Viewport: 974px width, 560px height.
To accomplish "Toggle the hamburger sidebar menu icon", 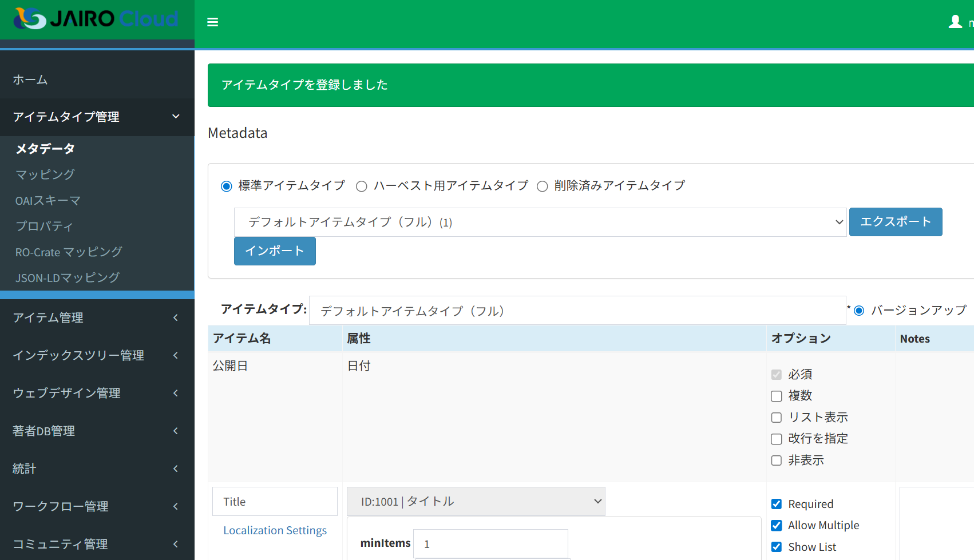I will tap(213, 22).
